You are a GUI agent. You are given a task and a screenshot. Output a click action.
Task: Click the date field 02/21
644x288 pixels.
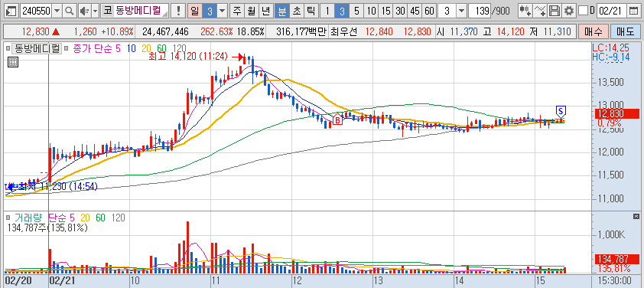[x=613, y=11]
